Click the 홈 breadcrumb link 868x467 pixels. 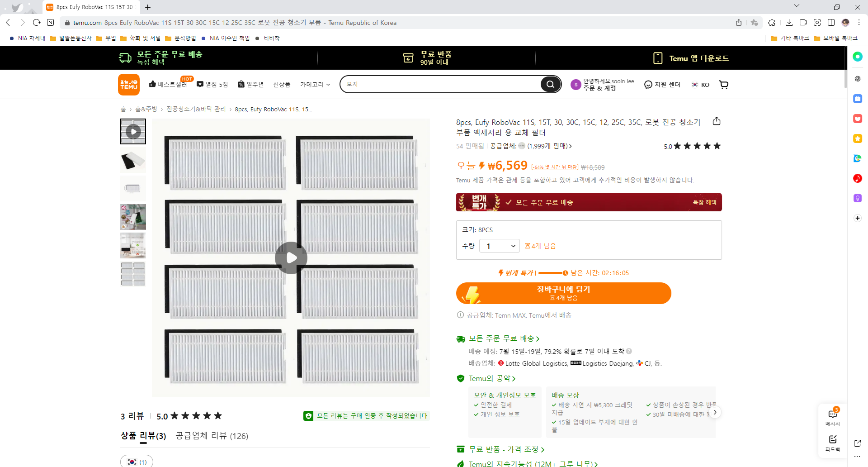pyautogui.click(x=123, y=109)
